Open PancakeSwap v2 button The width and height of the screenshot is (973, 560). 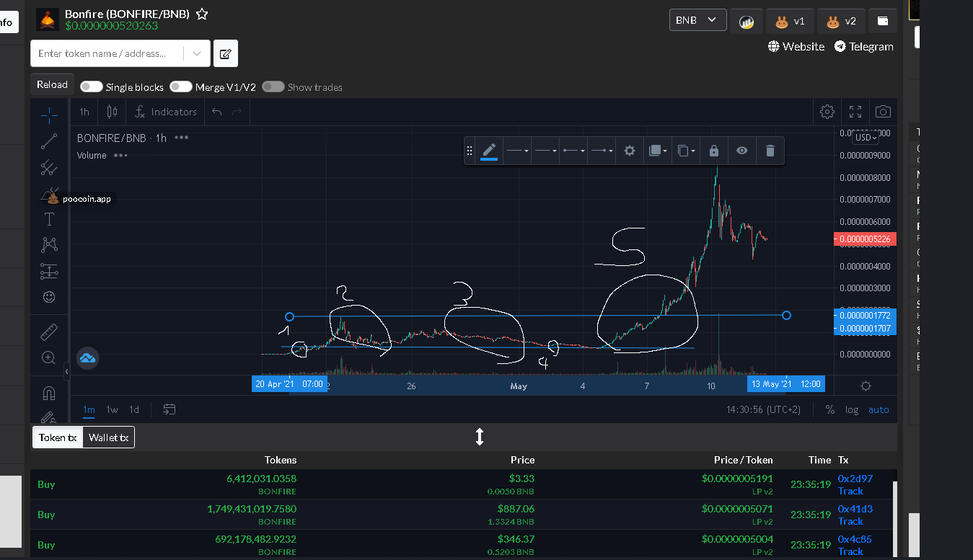(x=842, y=21)
